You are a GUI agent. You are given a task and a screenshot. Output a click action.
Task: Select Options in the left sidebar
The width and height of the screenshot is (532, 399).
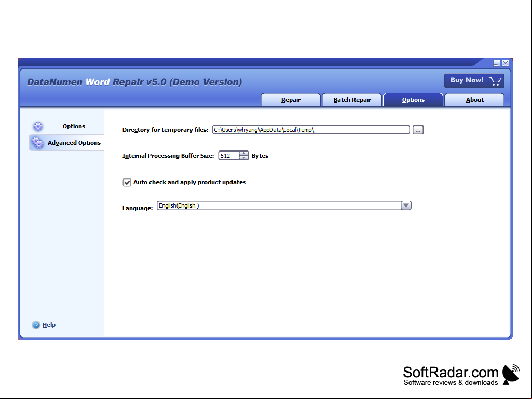pyautogui.click(x=66, y=126)
